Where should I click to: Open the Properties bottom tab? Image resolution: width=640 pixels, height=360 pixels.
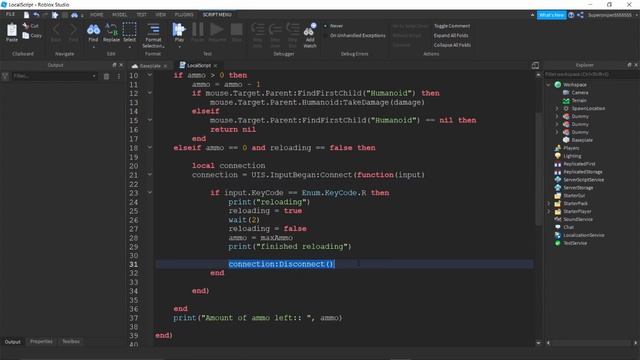pos(41,342)
